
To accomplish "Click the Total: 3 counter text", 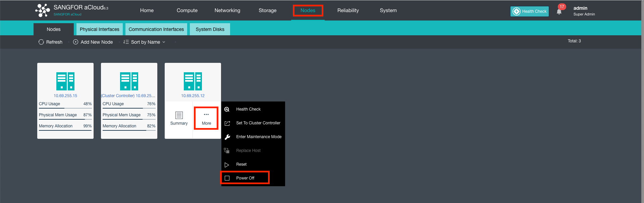I will 574,41.
